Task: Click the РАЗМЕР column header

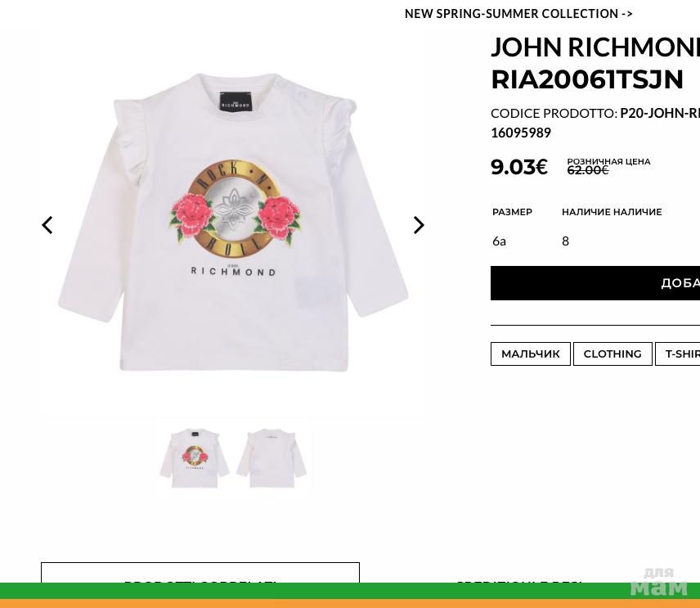Action: point(512,212)
